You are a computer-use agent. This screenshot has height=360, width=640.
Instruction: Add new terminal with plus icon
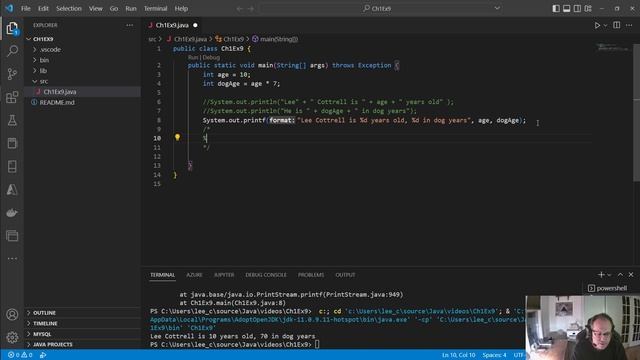pyautogui.click(x=601, y=275)
